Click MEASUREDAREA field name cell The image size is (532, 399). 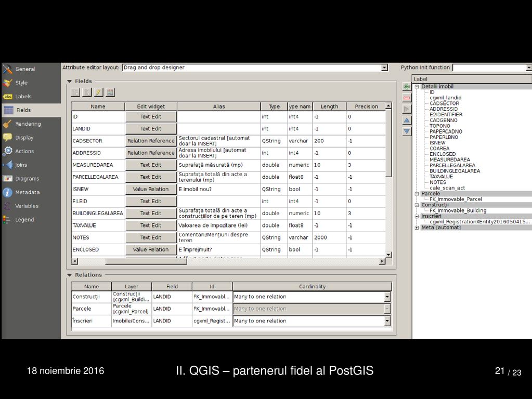tap(98, 165)
